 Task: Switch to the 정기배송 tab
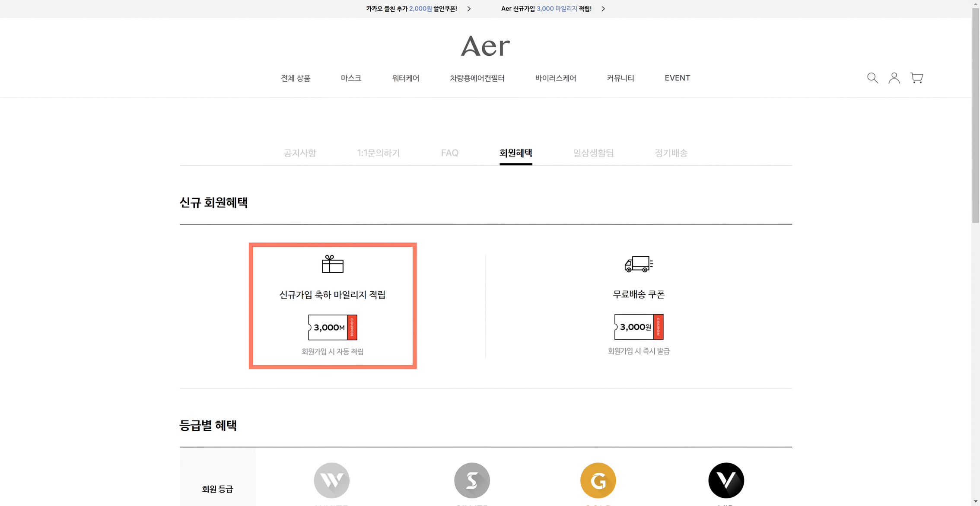coord(671,153)
